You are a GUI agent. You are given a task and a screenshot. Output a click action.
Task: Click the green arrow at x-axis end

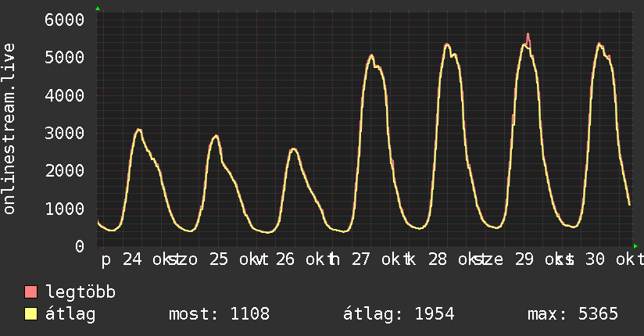635,246
